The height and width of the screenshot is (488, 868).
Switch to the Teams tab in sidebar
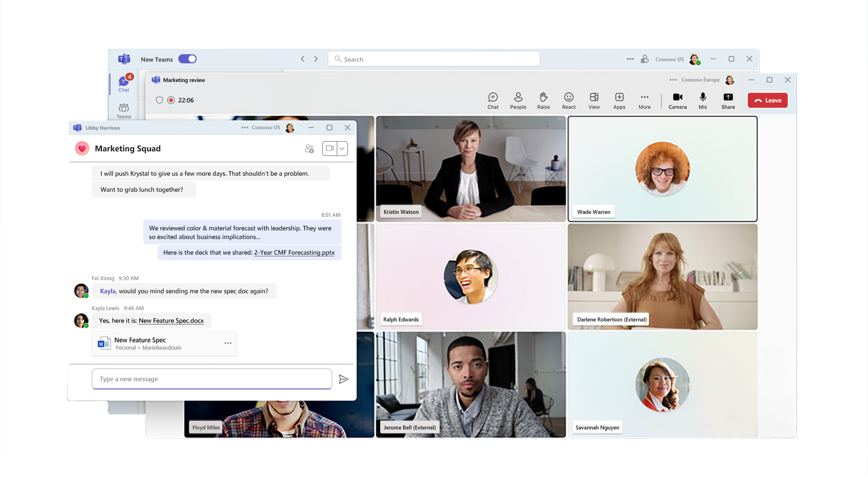(x=124, y=111)
